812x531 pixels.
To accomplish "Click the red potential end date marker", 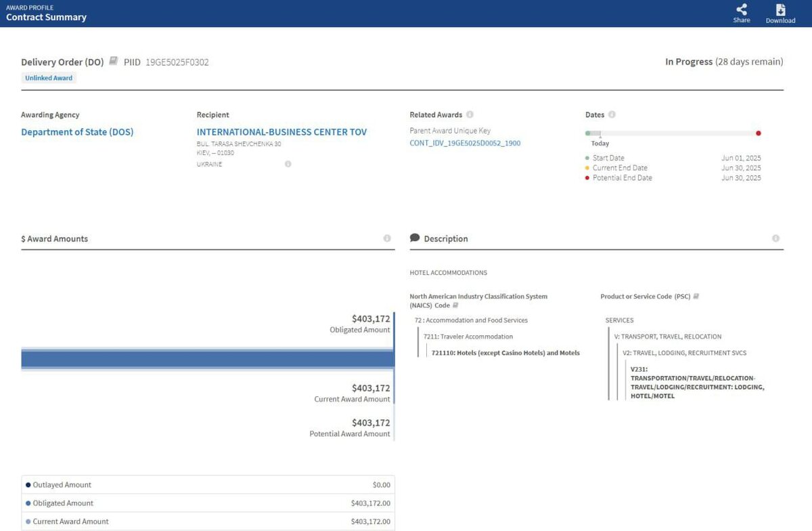I will click(759, 133).
